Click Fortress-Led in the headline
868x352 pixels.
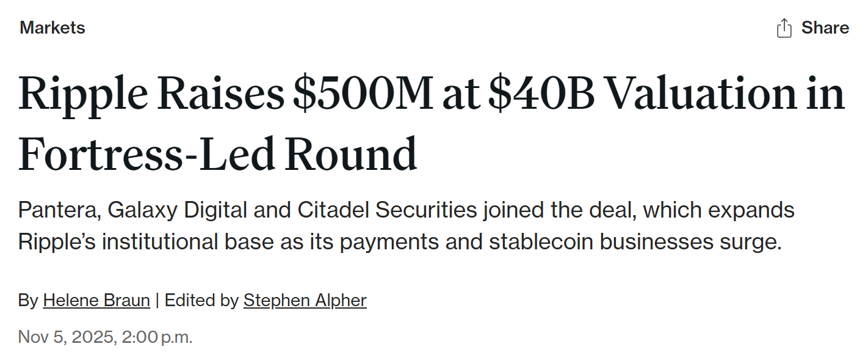click(146, 153)
